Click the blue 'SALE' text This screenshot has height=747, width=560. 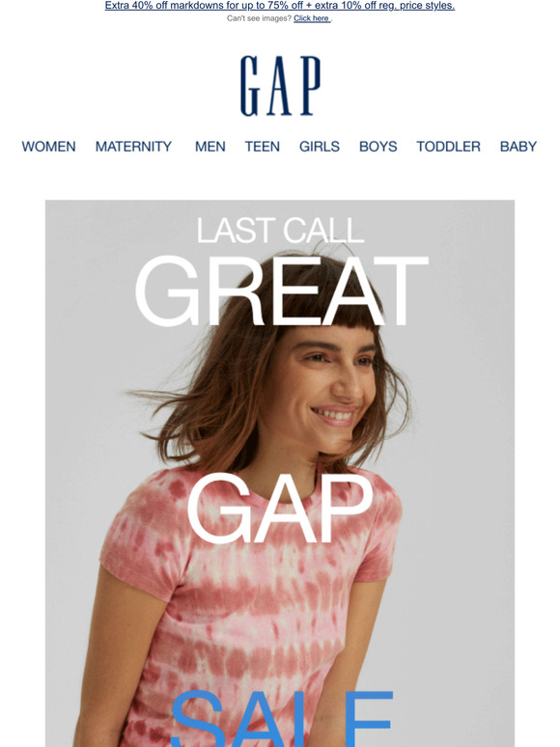(x=281, y=718)
